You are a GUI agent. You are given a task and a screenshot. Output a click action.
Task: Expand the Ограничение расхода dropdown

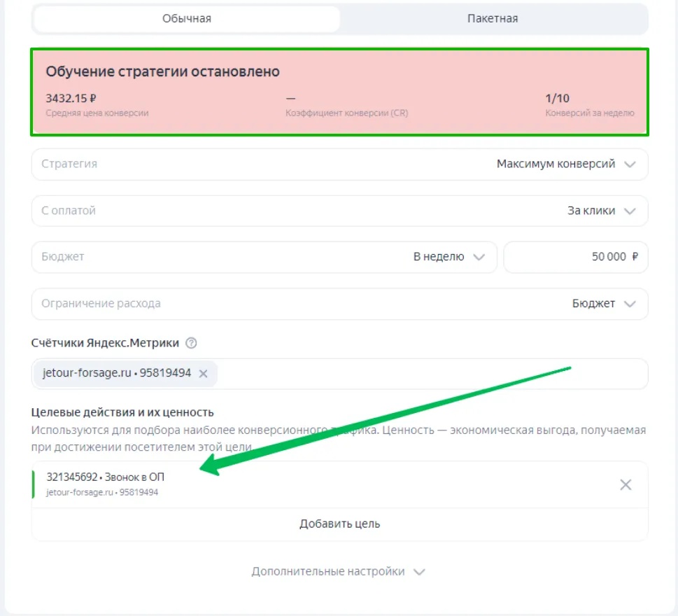[x=339, y=304]
